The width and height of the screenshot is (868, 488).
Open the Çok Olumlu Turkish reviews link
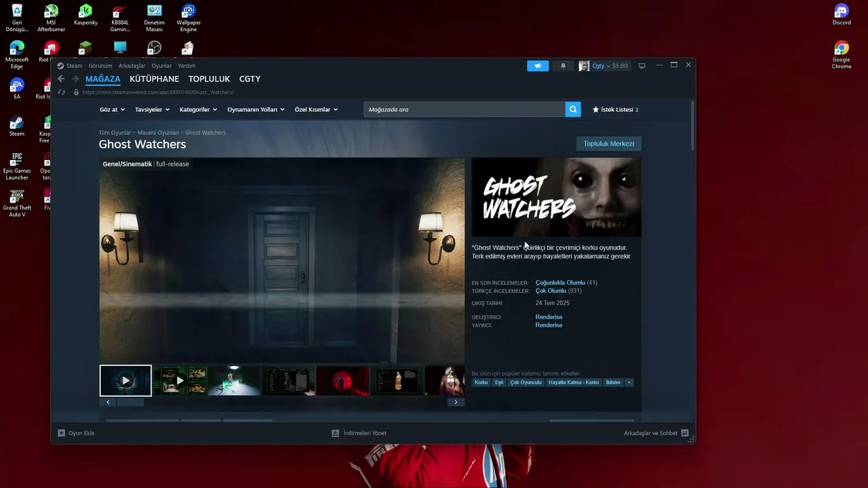coord(551,291)
